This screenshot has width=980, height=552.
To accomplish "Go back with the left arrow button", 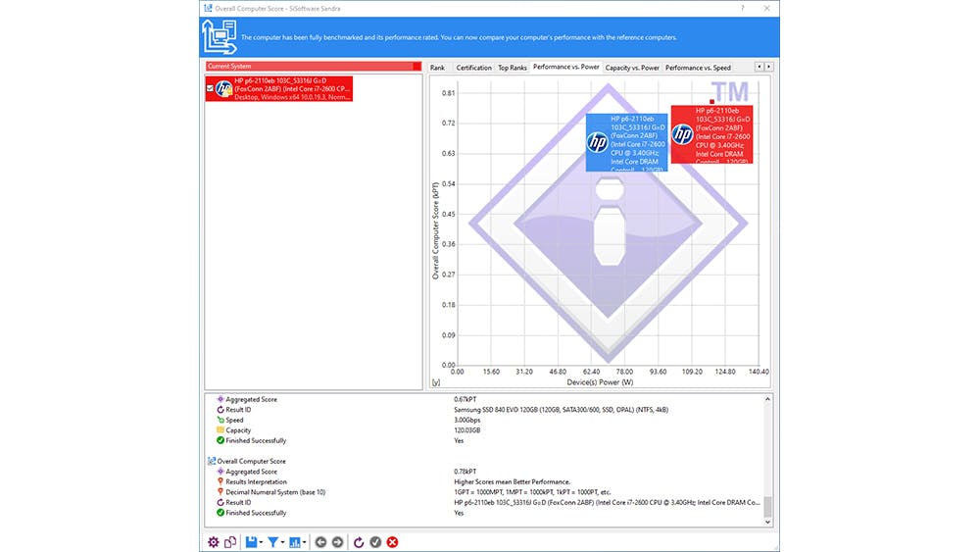I will coord(320,542).
